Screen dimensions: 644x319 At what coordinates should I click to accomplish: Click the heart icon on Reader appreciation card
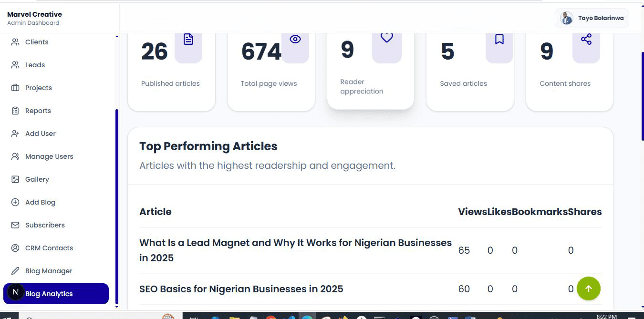click(x=387, y=37)
